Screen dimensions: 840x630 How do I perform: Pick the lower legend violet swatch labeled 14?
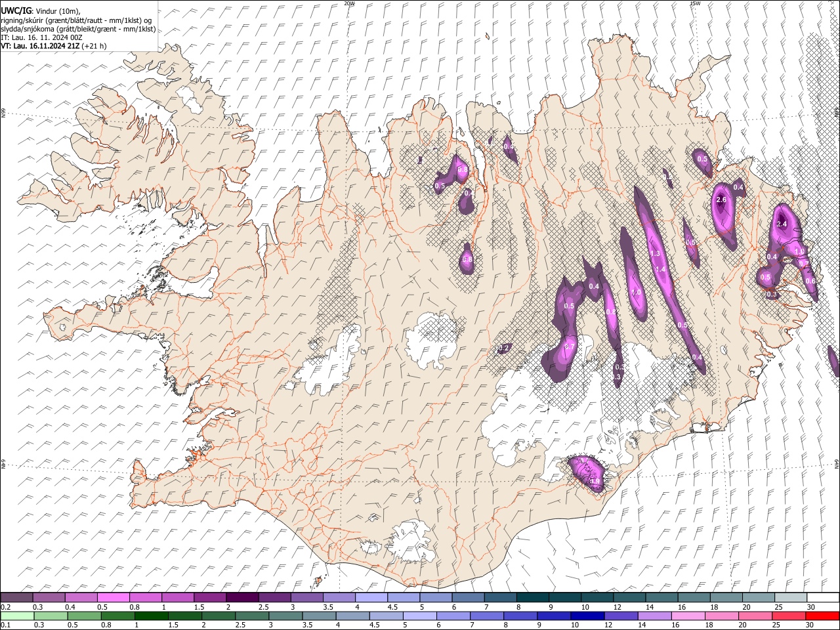click(654, 616)
